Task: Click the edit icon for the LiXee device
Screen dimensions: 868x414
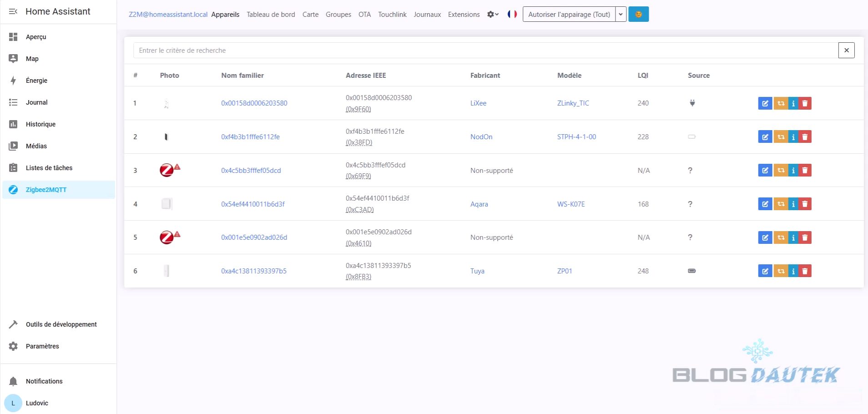Action: point(765,103)
